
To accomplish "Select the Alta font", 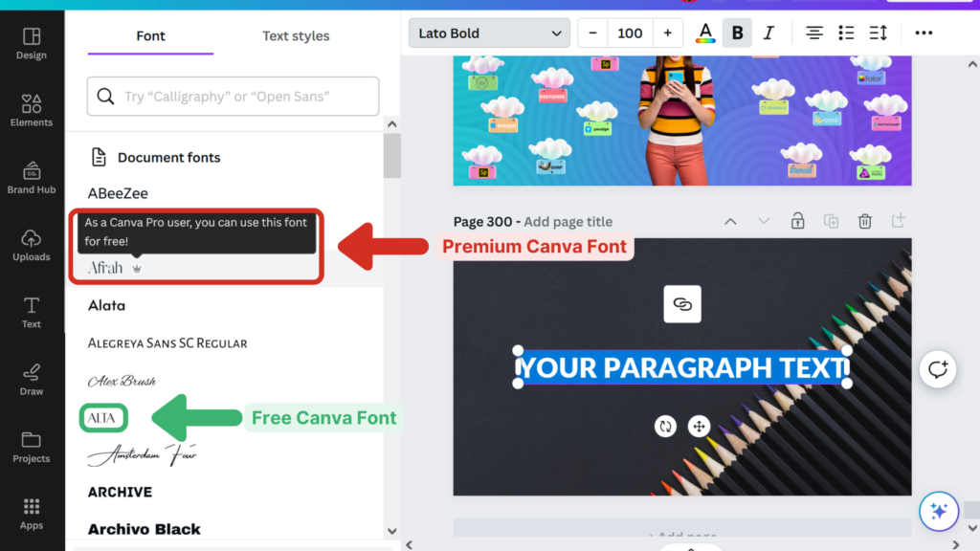I will 101,418.
